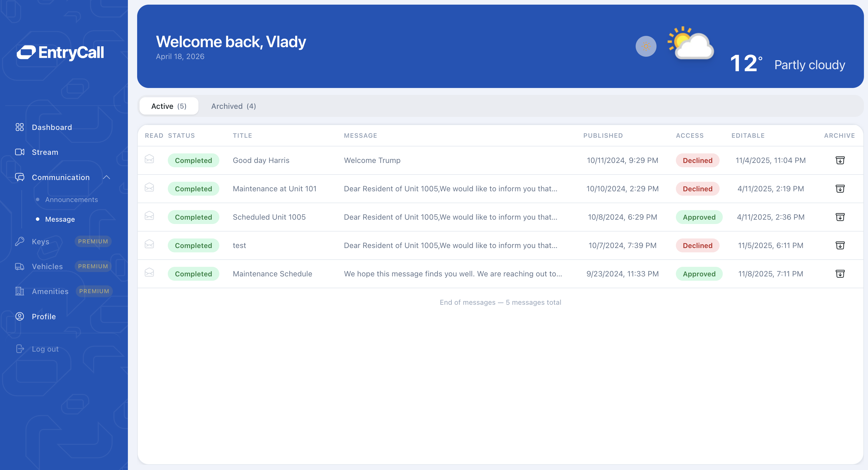Click the Keys key icon
Screen dimensions: 868x470
tap(20, 241)
